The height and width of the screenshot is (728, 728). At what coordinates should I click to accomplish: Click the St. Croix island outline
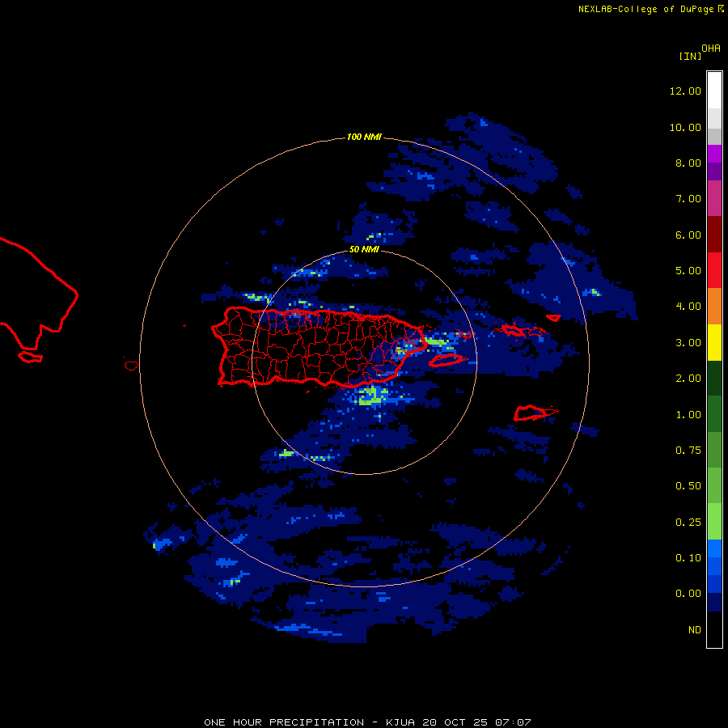[535, 413]
